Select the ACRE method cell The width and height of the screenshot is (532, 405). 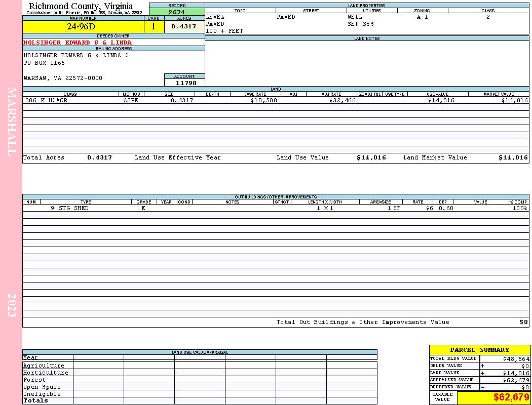pyautogui.click(x=131, y=101)
